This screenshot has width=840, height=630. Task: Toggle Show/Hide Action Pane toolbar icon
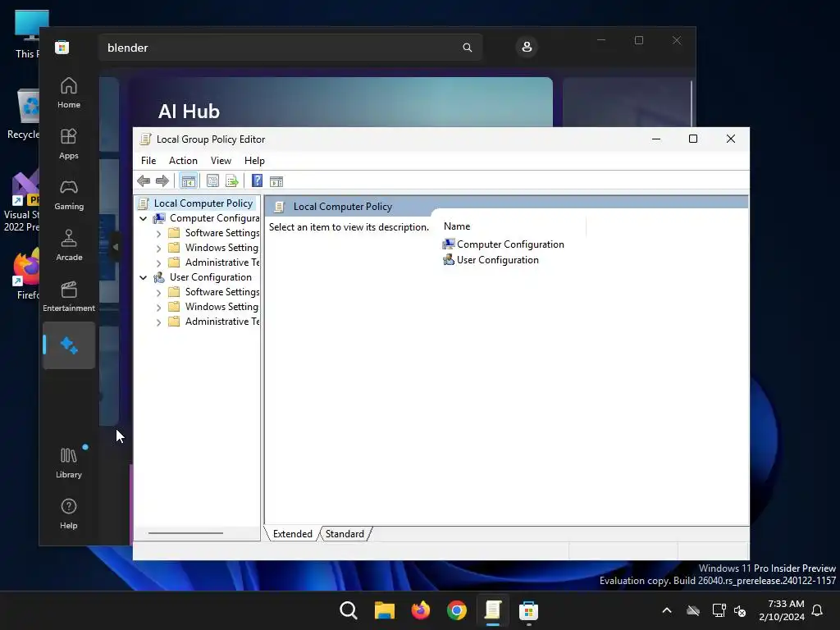(x=276, y=181)
